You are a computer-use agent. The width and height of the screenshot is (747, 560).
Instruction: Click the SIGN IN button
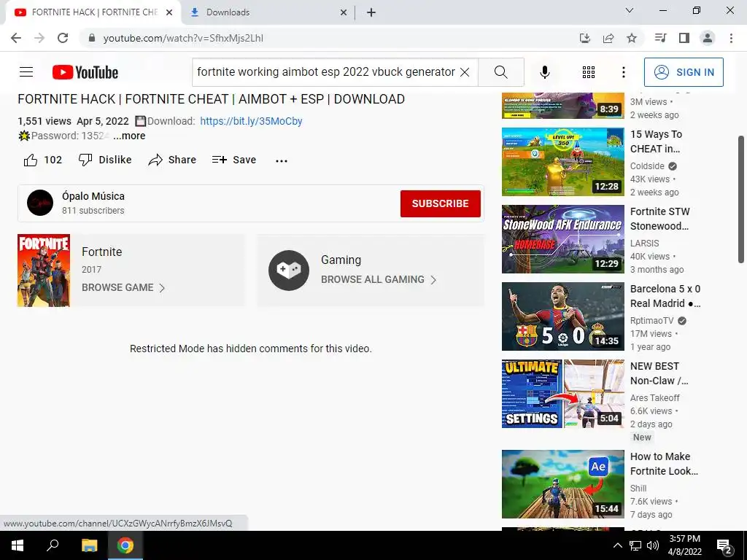tap(684, 72)
